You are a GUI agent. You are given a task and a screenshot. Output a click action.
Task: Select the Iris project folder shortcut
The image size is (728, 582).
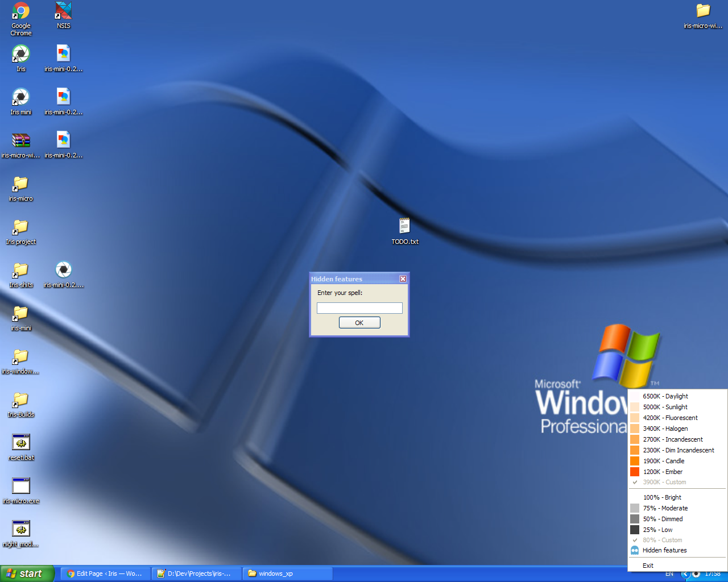21,231
